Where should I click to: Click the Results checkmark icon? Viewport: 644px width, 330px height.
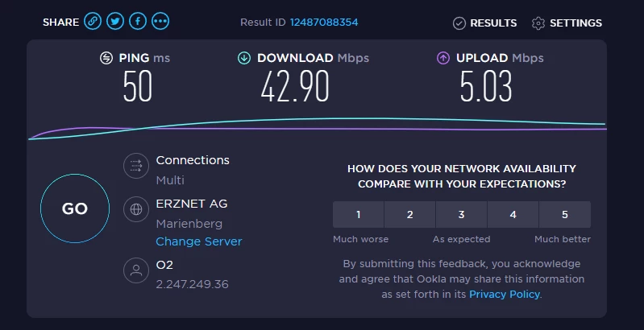(x=459, y=23)
